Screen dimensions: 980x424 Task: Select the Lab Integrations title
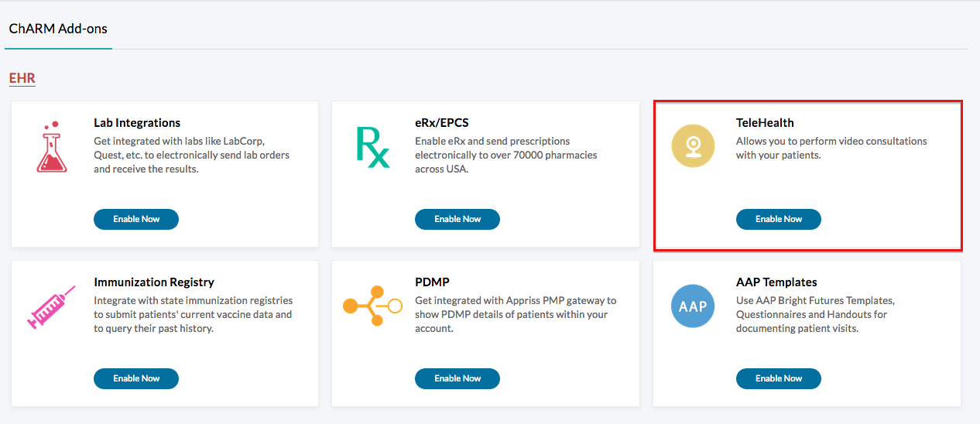click(137, 123)
